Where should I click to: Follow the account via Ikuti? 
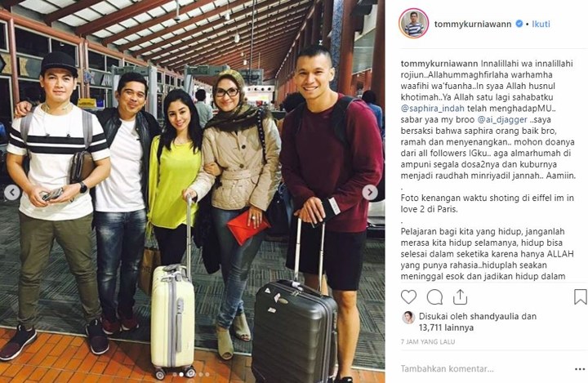(x=541, y=24)
